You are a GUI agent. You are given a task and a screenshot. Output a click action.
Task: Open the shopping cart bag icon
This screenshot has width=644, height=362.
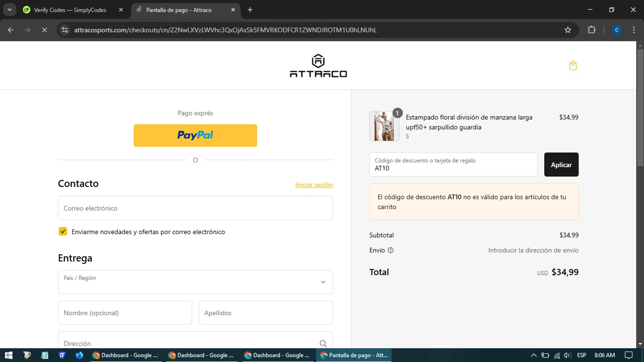573,65
